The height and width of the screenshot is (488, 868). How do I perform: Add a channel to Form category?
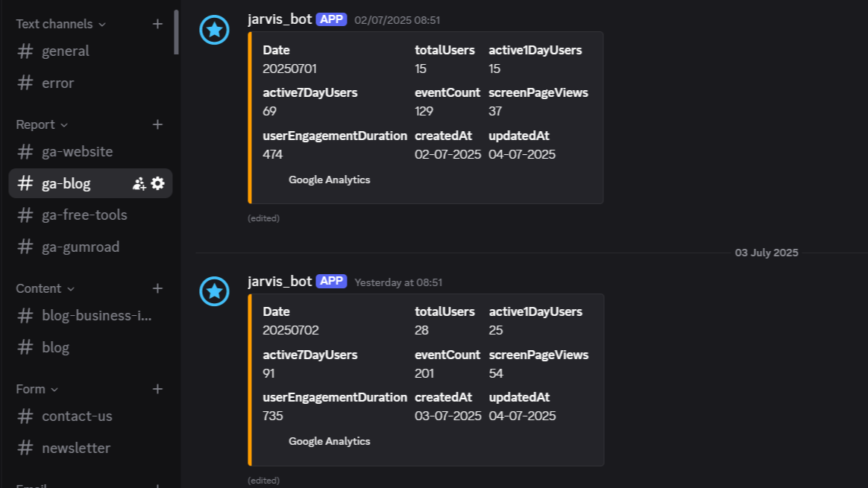(x=157, y=389)
